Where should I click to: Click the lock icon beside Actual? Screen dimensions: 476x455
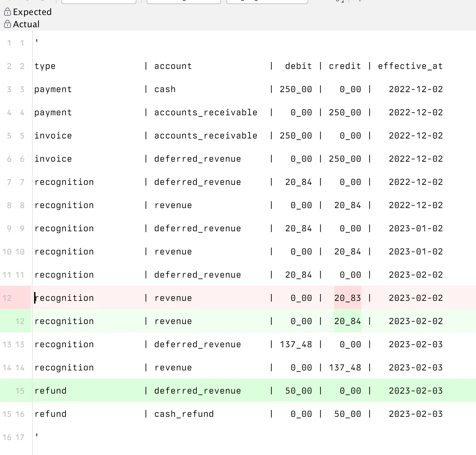click(x=8, y=24)
